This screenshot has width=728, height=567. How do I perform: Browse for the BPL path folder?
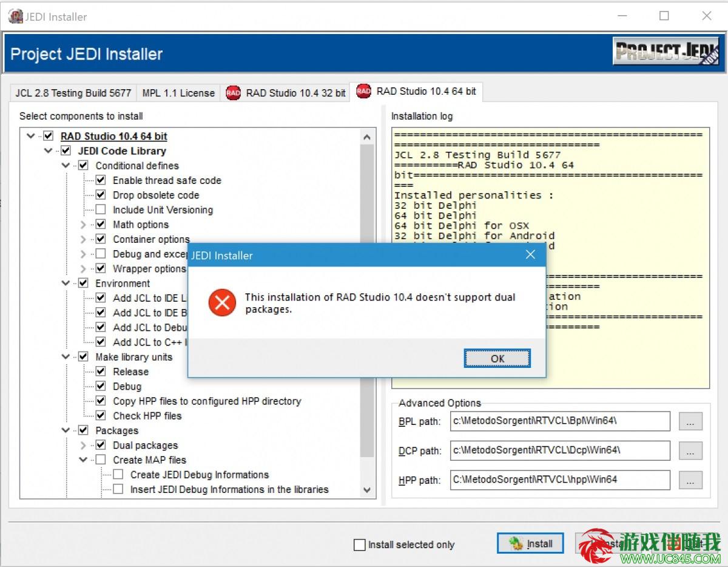[690, 421]
